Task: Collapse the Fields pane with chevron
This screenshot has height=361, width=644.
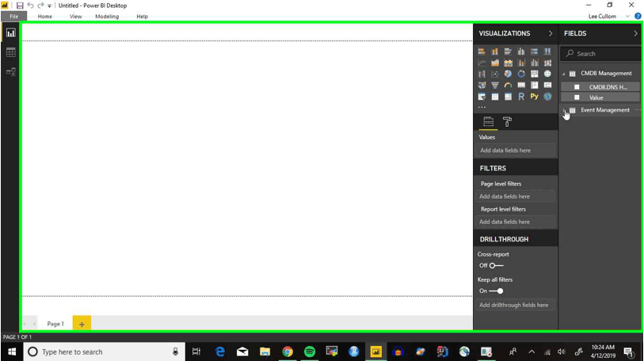Action: pos(635,33)
